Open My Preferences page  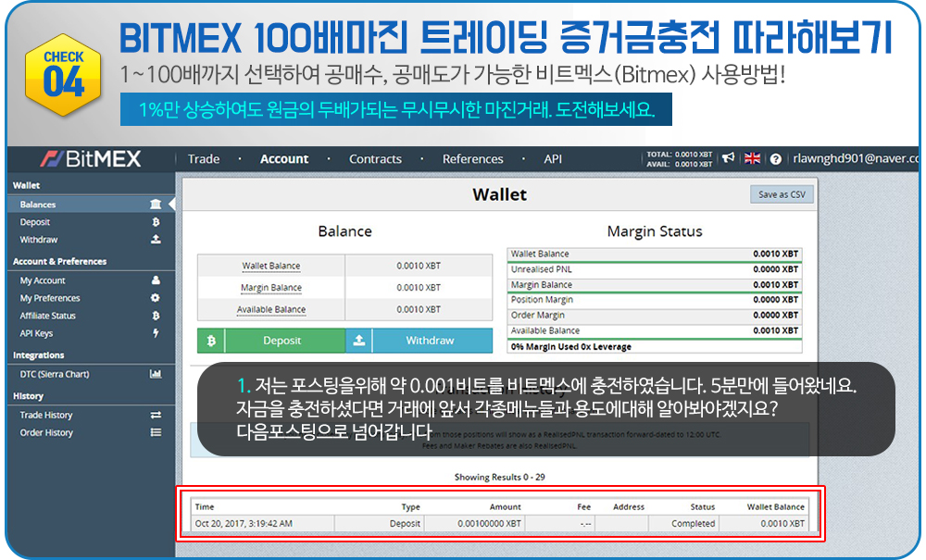tap(50, 298)
